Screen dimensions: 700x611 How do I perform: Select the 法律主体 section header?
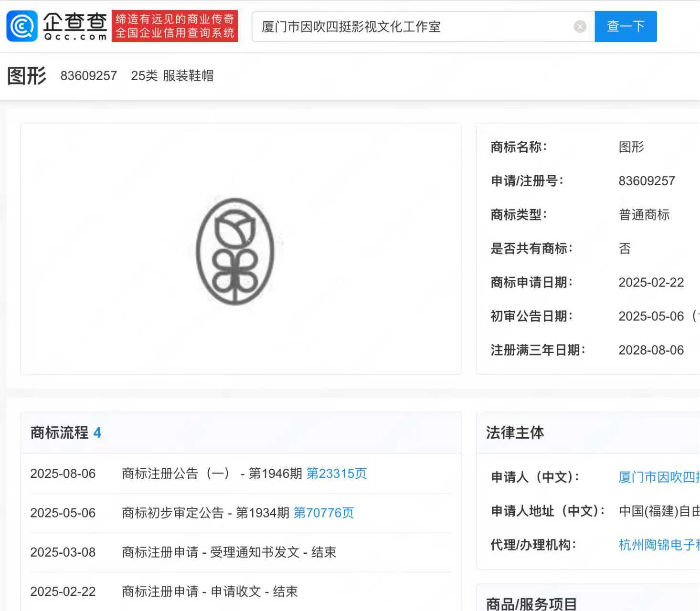[515, 432]
